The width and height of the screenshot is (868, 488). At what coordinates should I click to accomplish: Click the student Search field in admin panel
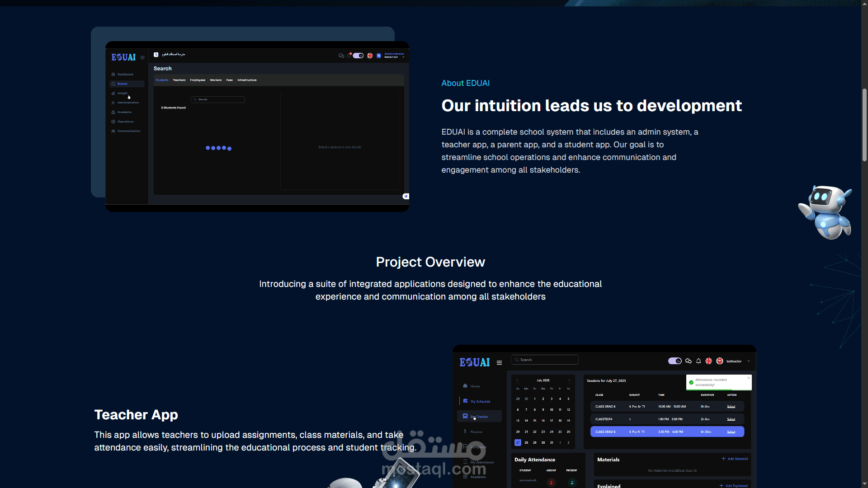pos(218,99)
